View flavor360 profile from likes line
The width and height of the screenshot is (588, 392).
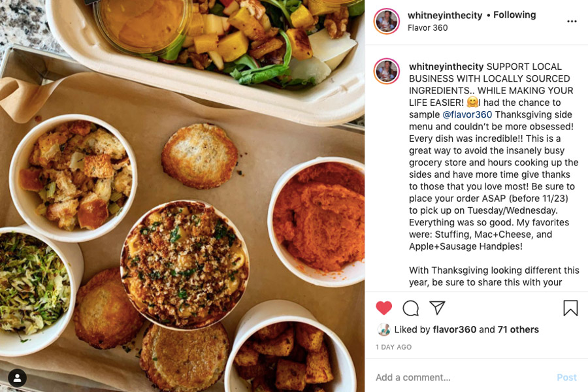pos(455,329)
